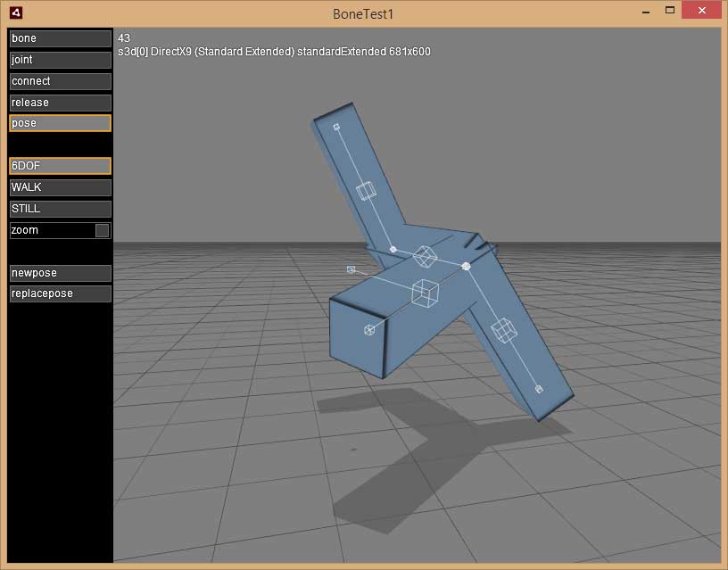
Task: Switch camera to WALK mode
Action: 60,187
